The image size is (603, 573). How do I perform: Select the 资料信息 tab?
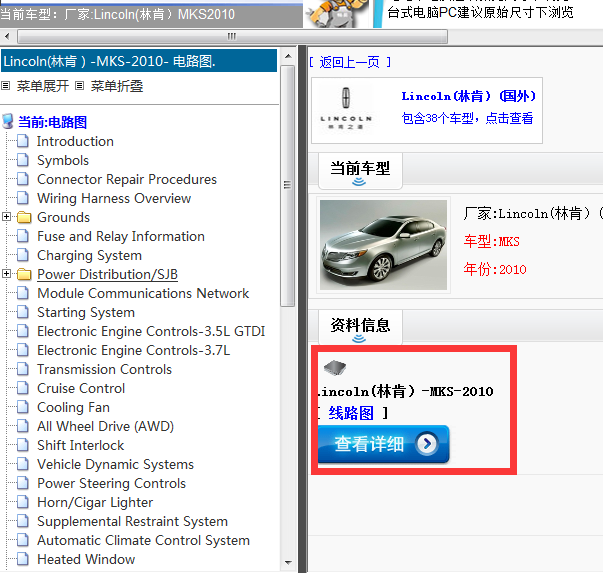pyautogui.click(x=360, y=327)
